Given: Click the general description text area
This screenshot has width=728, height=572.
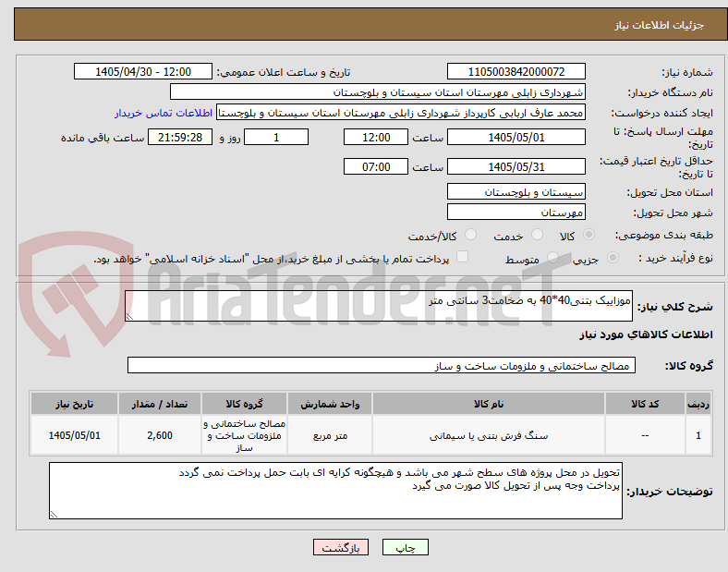Looking at the screenshot, I should pyautogui.click(x=379, y=306).
